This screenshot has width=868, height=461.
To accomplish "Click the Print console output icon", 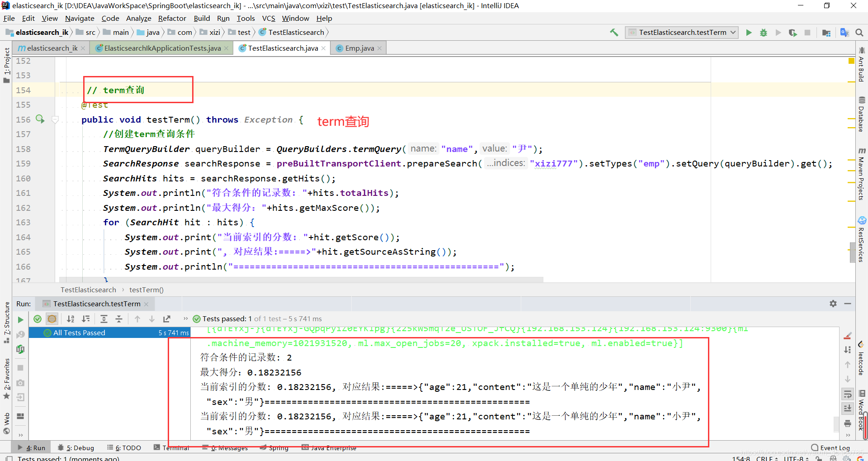I will click(848, 423).
